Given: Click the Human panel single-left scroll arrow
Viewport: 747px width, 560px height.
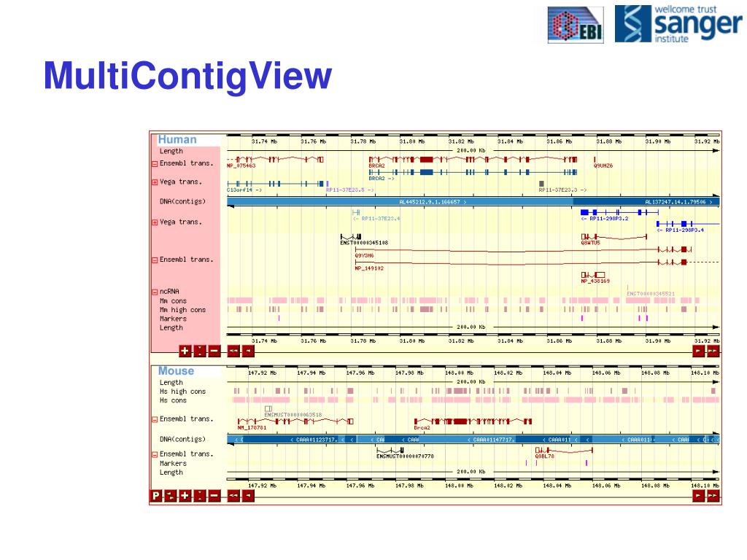Looking at the screenshot, I should [248, 351].
